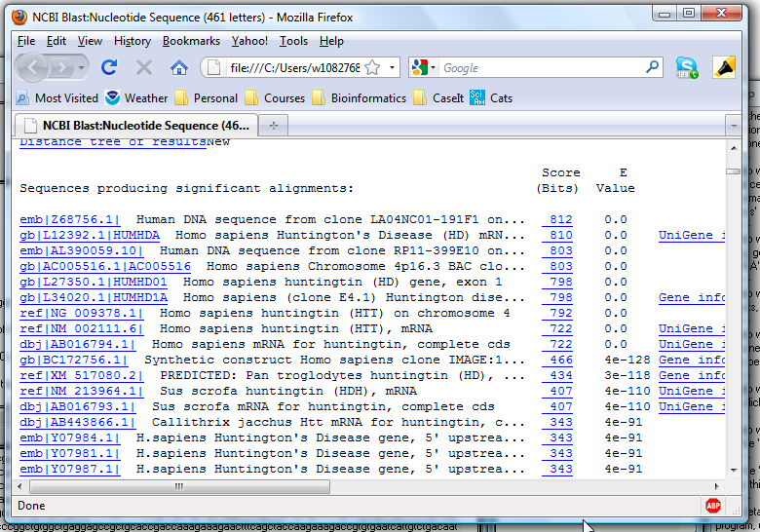The image size is (760, 532).
Task: Open the gb|L27350.1|HUMHD01 link
Action: click(94, 282)
